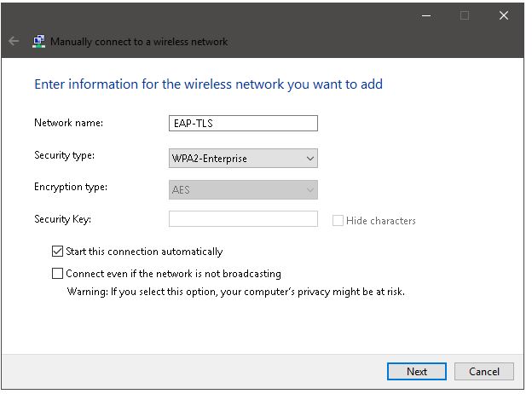Screen dimensions: 532x394
Task: Click the 'Enter information' heading text
Action: tap(208, 84)
